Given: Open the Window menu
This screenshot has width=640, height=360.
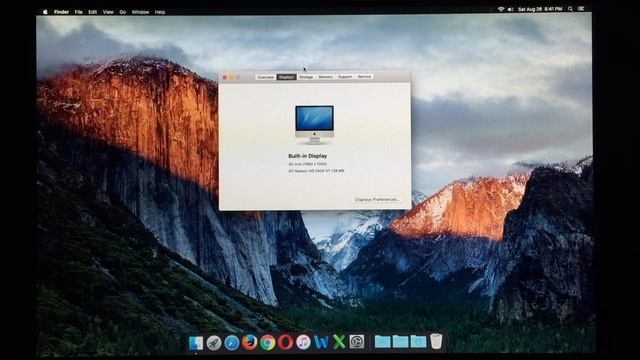Looking at the screenshot, I should pos(140,12).
